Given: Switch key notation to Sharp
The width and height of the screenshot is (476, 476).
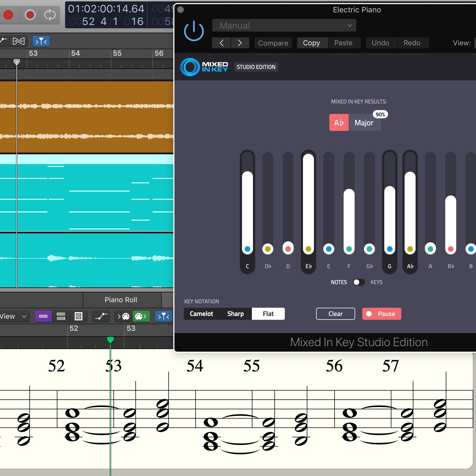Looking at the screenshot, I should [235, 314].
